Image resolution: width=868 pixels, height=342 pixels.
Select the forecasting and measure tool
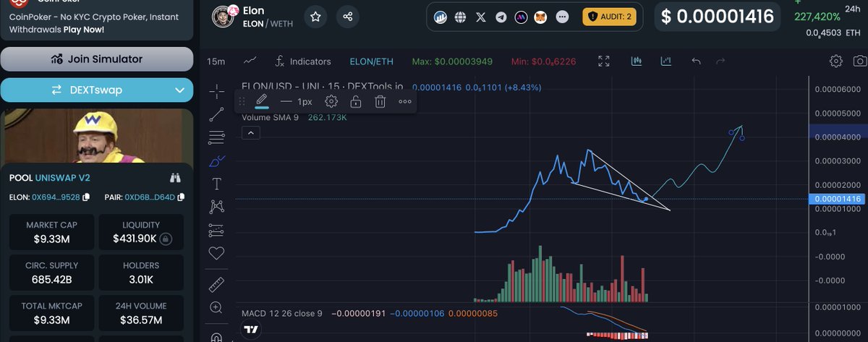[216, 230]
